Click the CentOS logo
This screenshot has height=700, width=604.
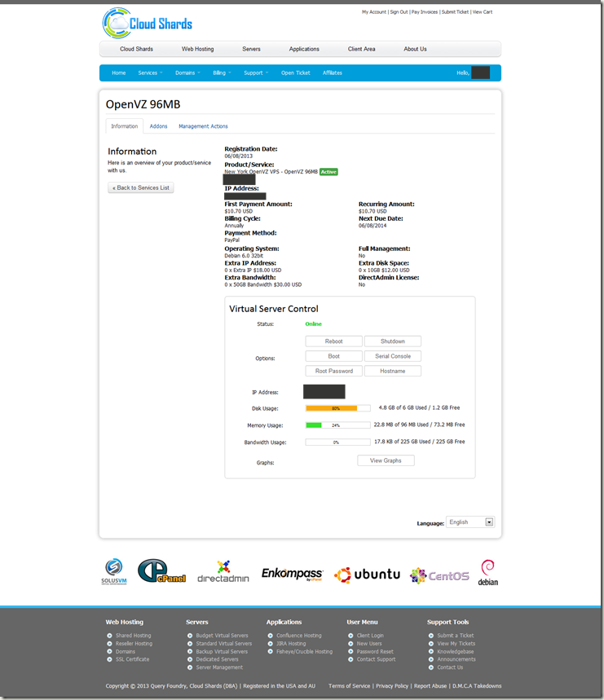(x=439, y=576)
